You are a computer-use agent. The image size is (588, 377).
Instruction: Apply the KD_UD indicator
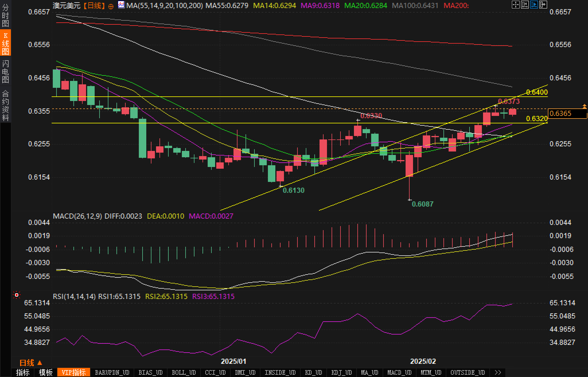(314, 372)
